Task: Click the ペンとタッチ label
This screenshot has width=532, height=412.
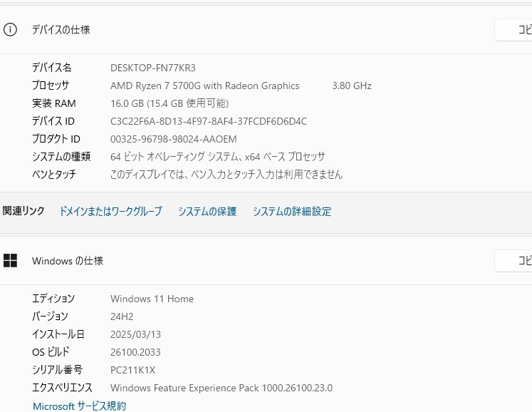Action: [x=54, y=174]
